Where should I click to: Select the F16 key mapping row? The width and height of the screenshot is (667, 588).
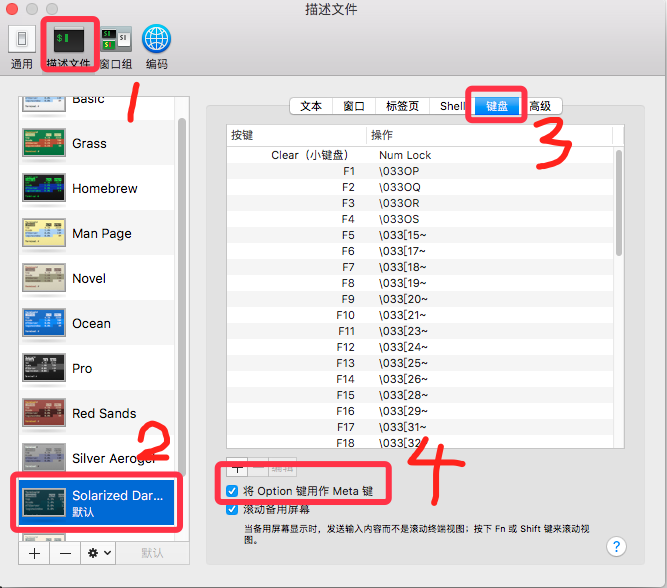click(x=420, y=411)
